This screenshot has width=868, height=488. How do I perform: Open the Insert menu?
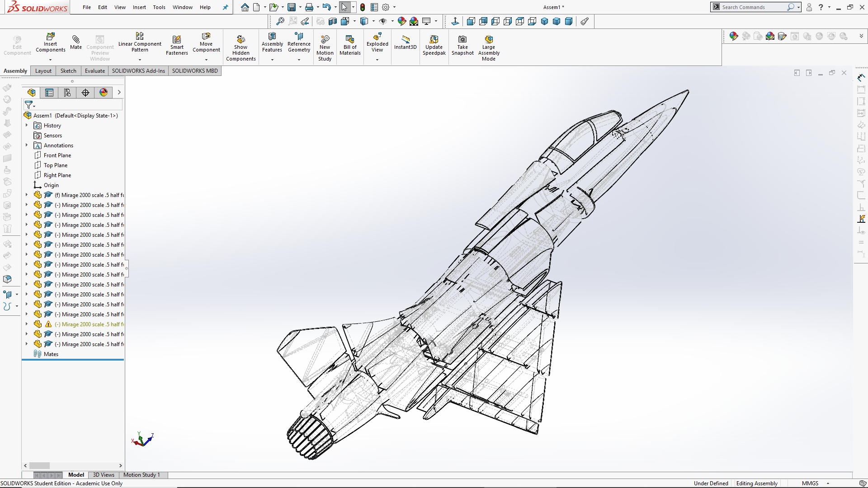(139, 7)
